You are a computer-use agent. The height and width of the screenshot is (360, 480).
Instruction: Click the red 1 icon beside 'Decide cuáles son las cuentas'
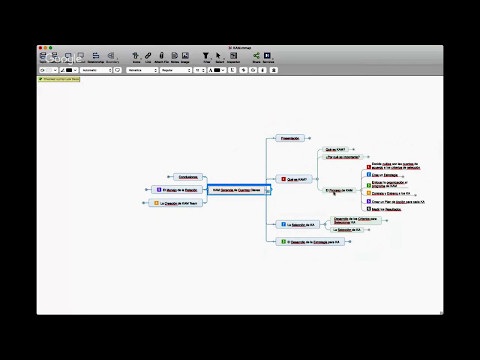point(369,167)
